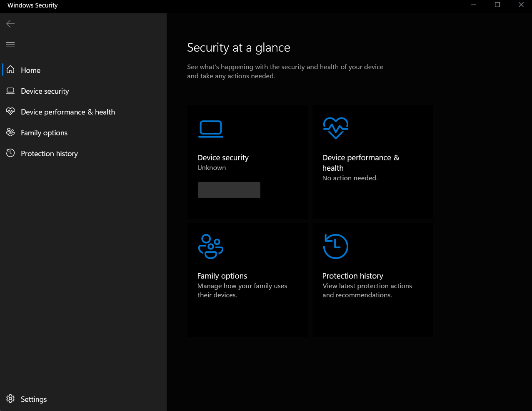Screen dimensions: 532x411
Task: Open the Protection history card title
Action: [353, 276]
